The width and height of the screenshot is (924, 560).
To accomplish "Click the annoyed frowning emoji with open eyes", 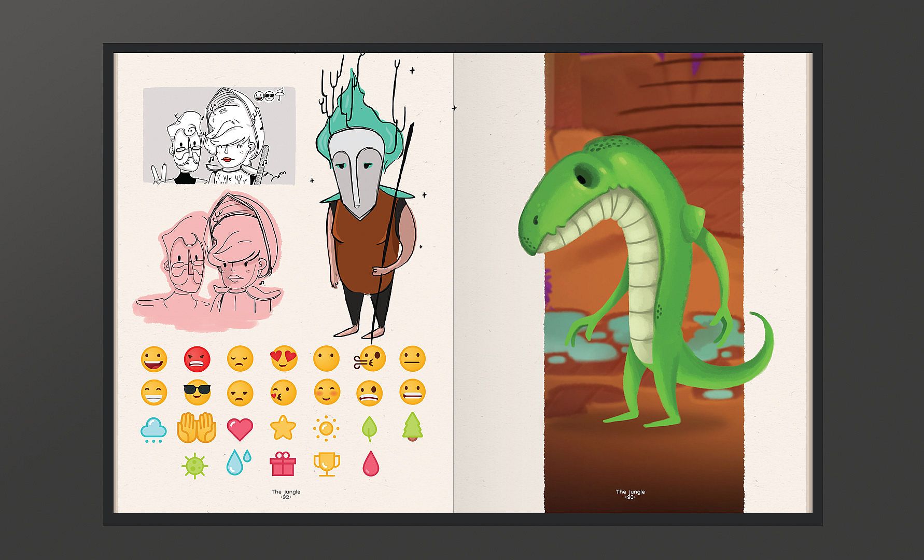I will tap(241, 393).
